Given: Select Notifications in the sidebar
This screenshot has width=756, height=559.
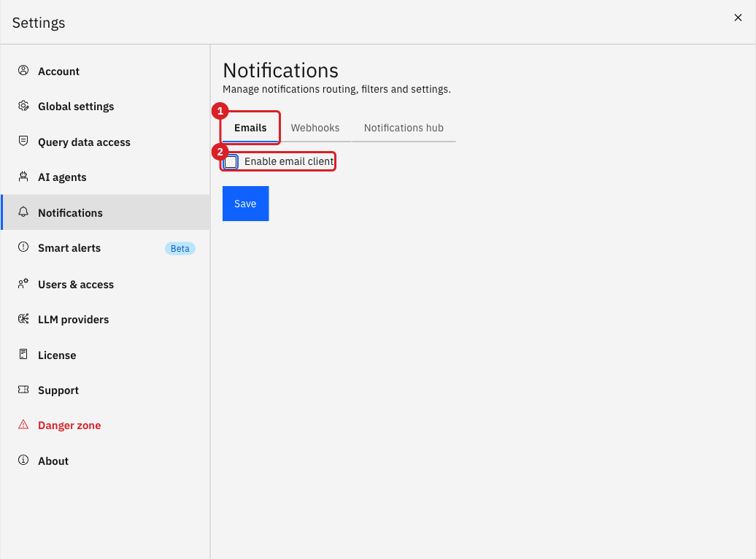Looking at the screenshot, I should coord(106,212).
